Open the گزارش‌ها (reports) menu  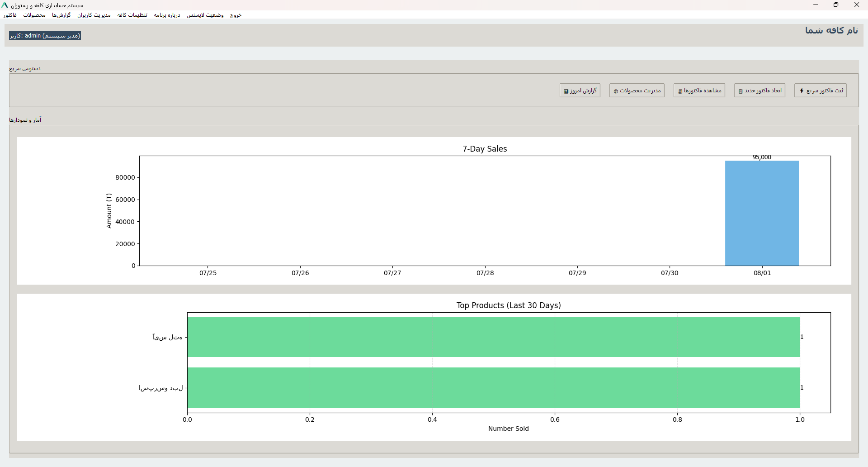point(61,15)
